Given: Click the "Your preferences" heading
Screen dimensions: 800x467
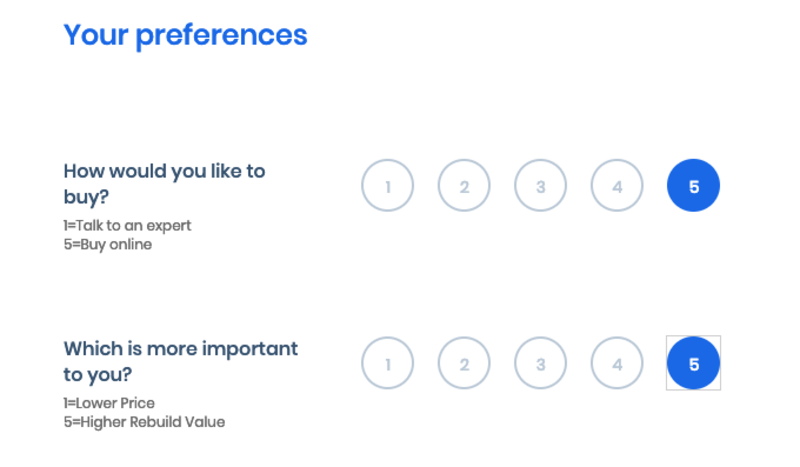Looking at the screenshot, I should click(185, 35).
